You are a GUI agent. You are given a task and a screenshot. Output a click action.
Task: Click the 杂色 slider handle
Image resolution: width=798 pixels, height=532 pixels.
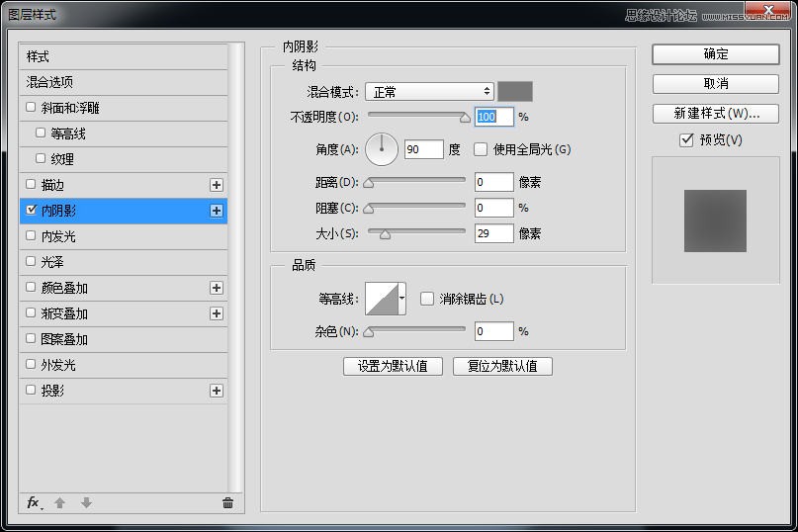[369, 333]
